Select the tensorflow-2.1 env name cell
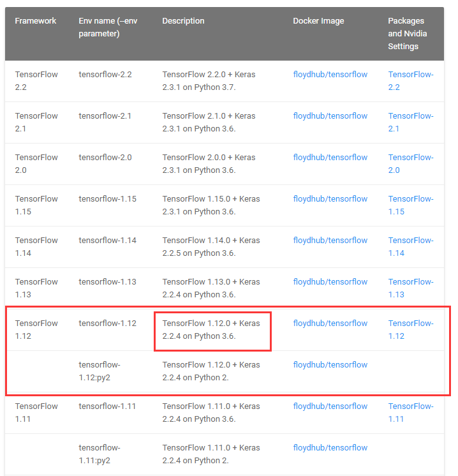Image resolution: width=458 pixels, height=476 pixels. (x=105, y=116)
